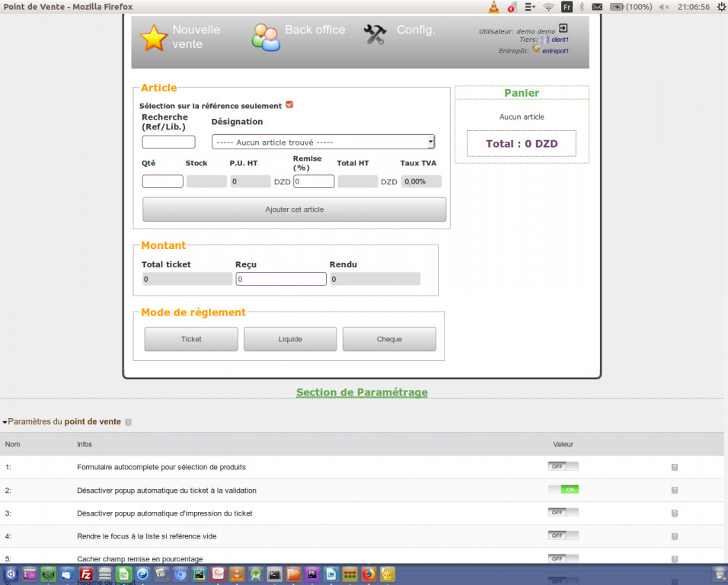Viewport: 728px width, 585px height.
Task: Toggle 'Cacher champ remise en pourcentage' switch
Action: pyautogui.click(x=564, y=558)
